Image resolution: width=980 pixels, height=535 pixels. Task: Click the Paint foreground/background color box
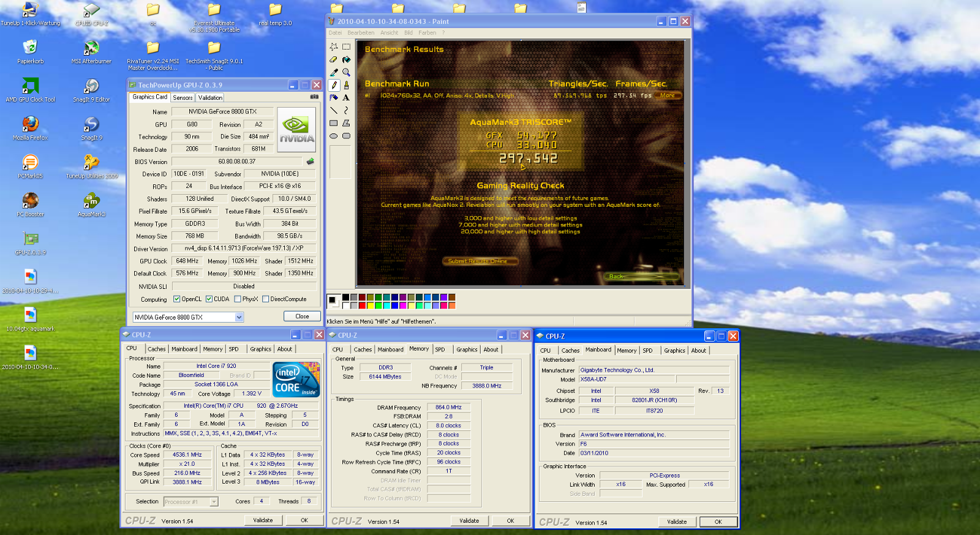point(333,301)
